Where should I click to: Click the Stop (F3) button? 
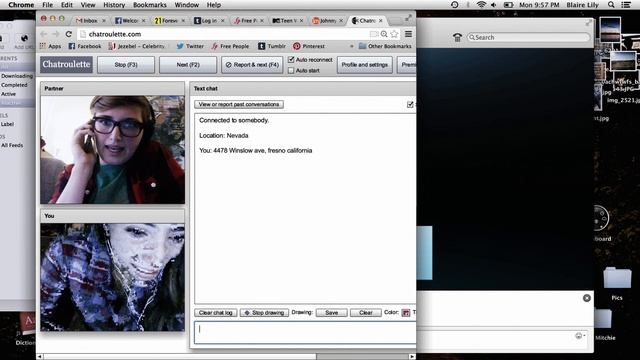(x=126, y=64)
